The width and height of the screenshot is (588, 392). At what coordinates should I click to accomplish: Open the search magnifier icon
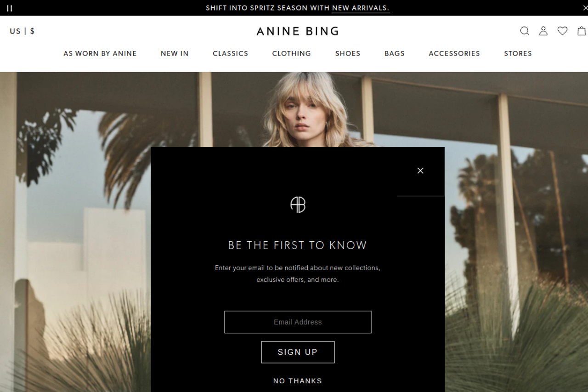[x=525, y=31]
